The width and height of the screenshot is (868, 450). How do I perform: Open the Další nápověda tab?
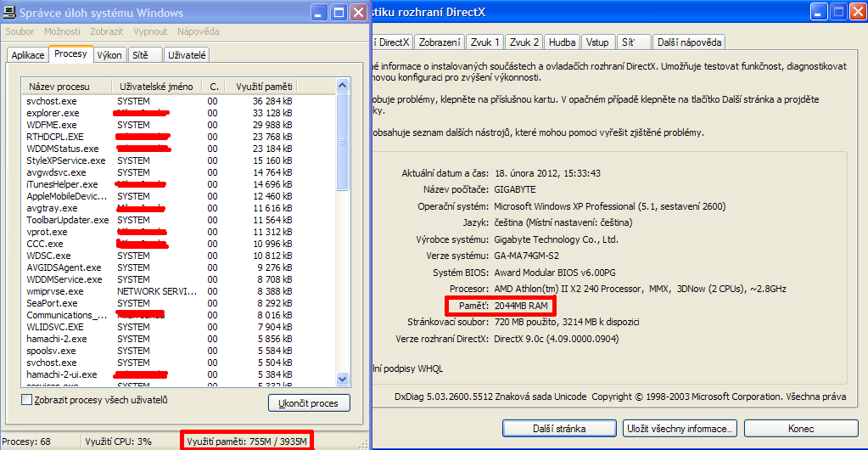689,42
